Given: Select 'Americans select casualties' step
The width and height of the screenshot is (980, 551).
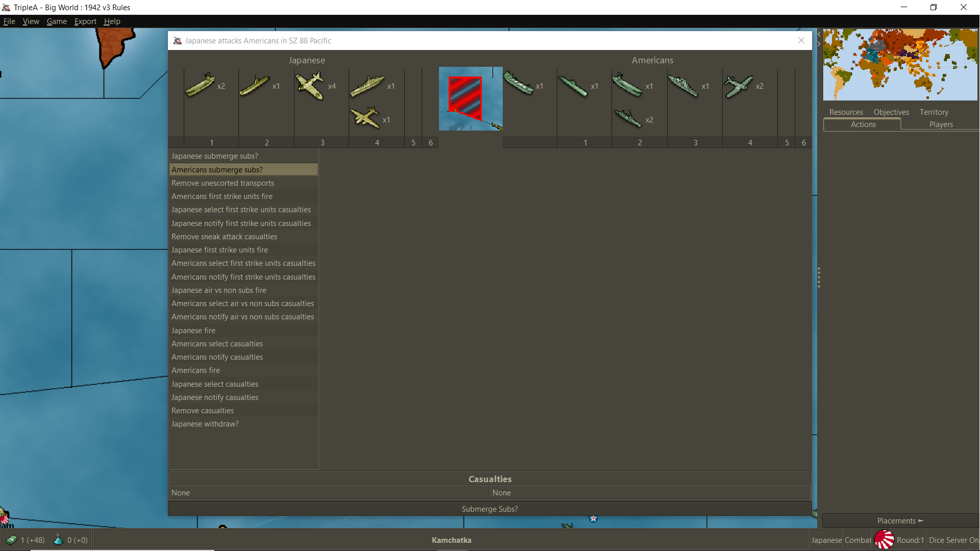Looking at the screenshot, I should 243,344.
